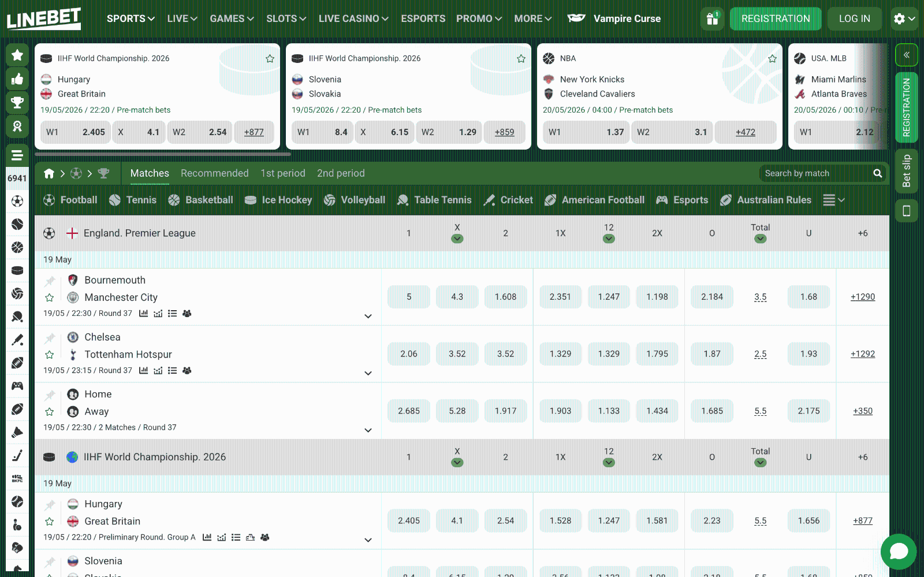Switch to 2nd period tab
924x577 pixels.
(341, 173)
